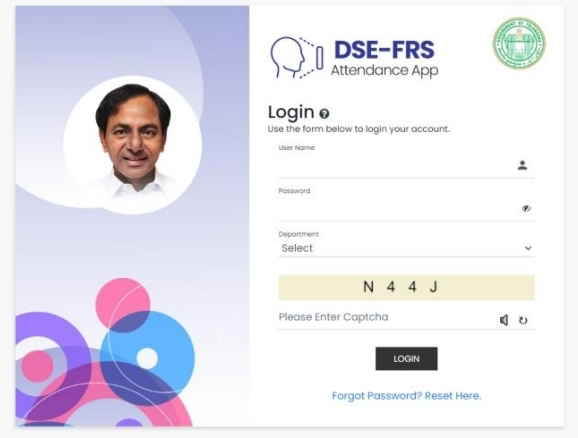Click the help question mark icon beside Login

(x=324, y=114)
